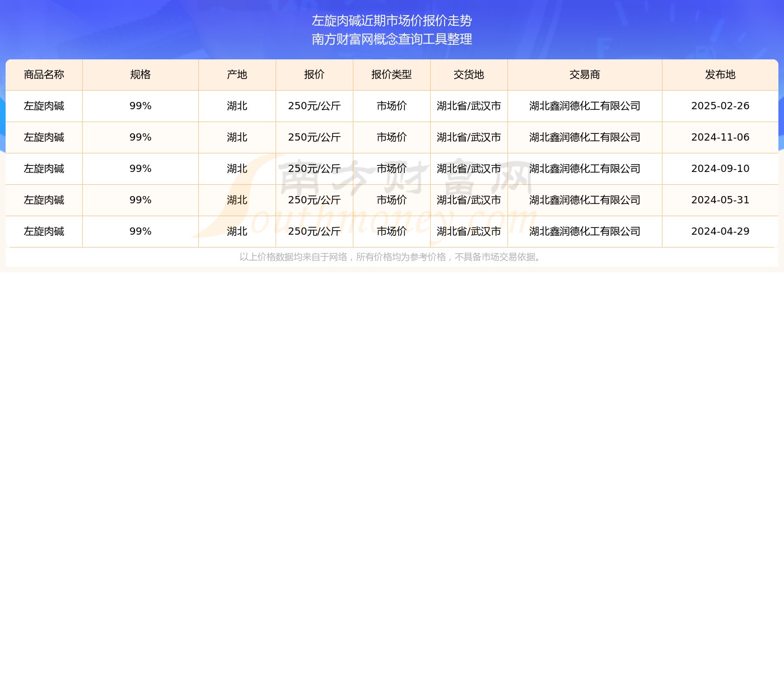Click 250元/公斤 in the 2025-02-26 row
The width and height of the screenshot is (784, 675).
315,106
